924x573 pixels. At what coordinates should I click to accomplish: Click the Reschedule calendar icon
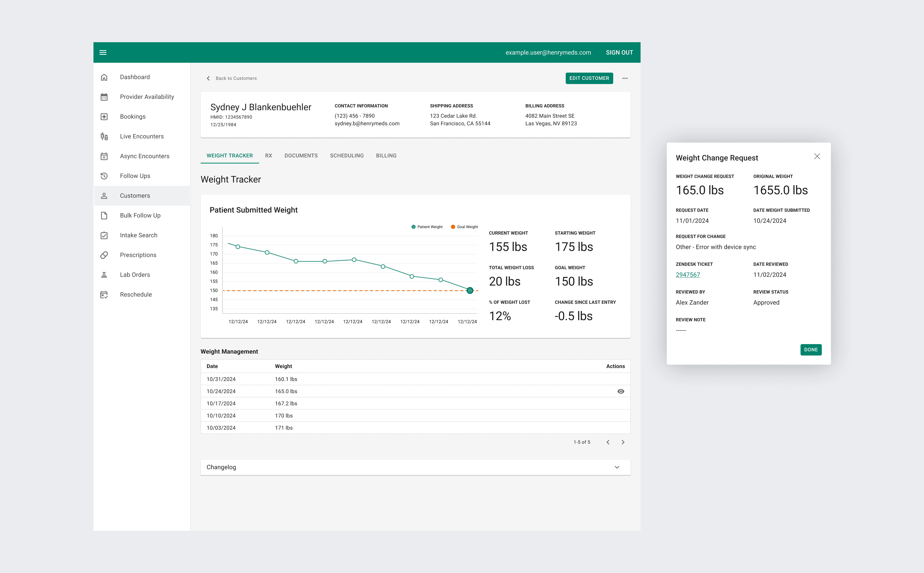point(104,294)
